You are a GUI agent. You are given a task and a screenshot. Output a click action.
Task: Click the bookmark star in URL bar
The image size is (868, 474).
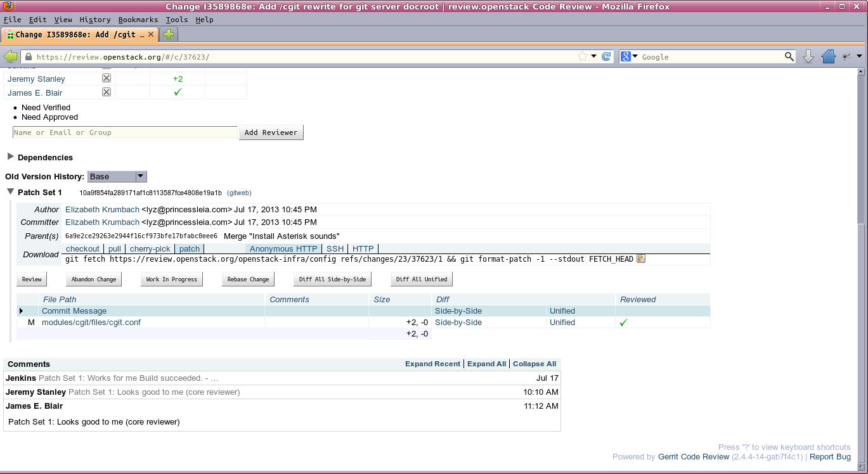582,56
